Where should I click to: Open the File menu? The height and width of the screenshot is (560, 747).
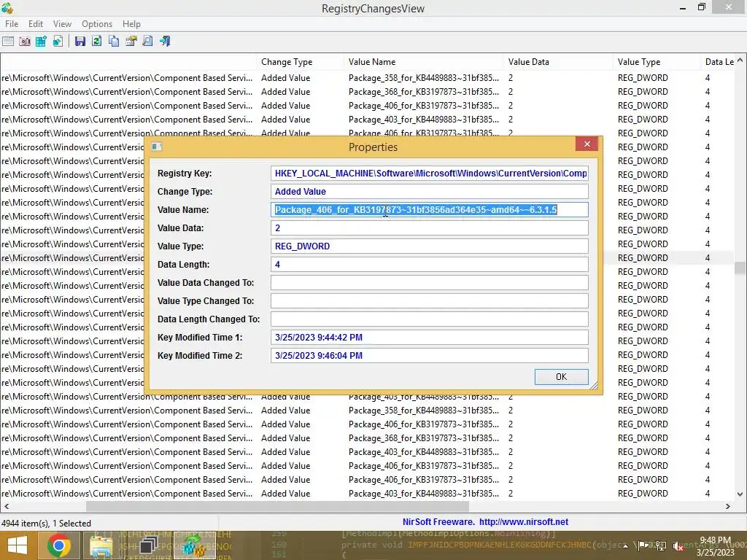(x=12, y=24)
